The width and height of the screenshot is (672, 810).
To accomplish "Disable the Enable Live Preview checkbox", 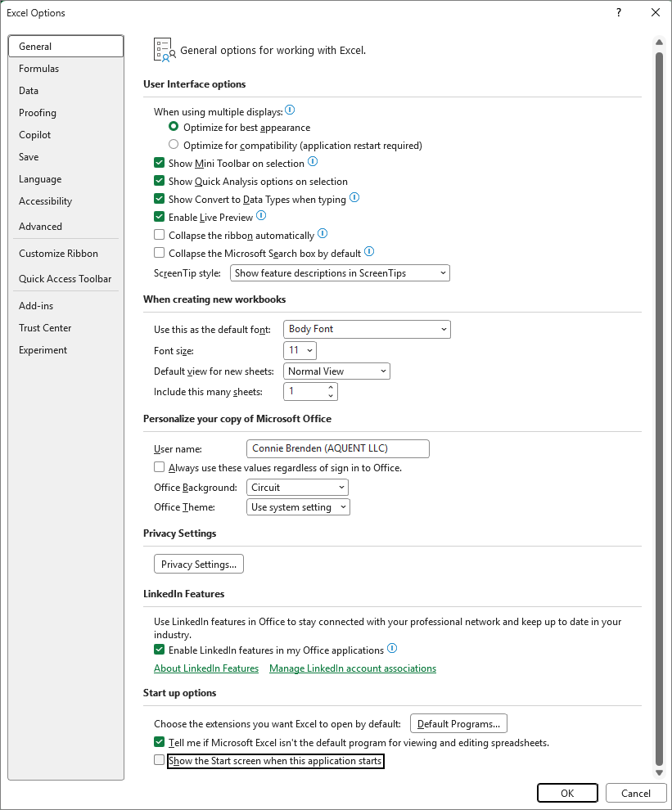I will click(x=160, y=217).
